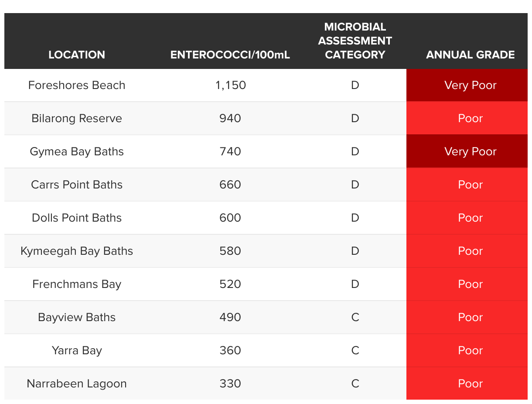This screenshot has height=404, width=532.
Task: Click the Very Poor grade for Foreshores Beach
Action: pyautogui.click(x=470, y=85)
